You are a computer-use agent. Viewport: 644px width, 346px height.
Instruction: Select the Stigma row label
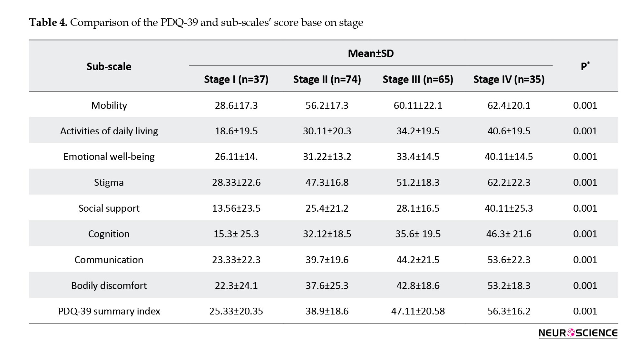point(109,182)
